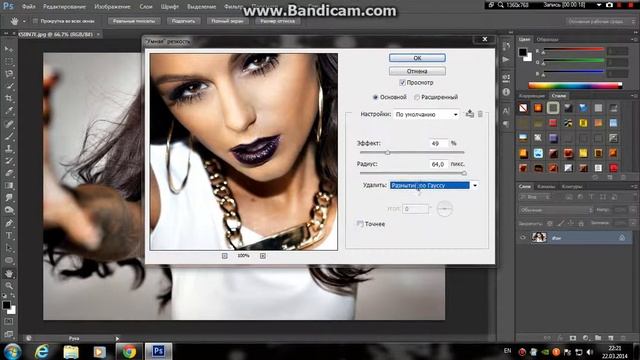The image size is (640, 360).
Task: Select the Crop tool
Action: pos(9,98)
